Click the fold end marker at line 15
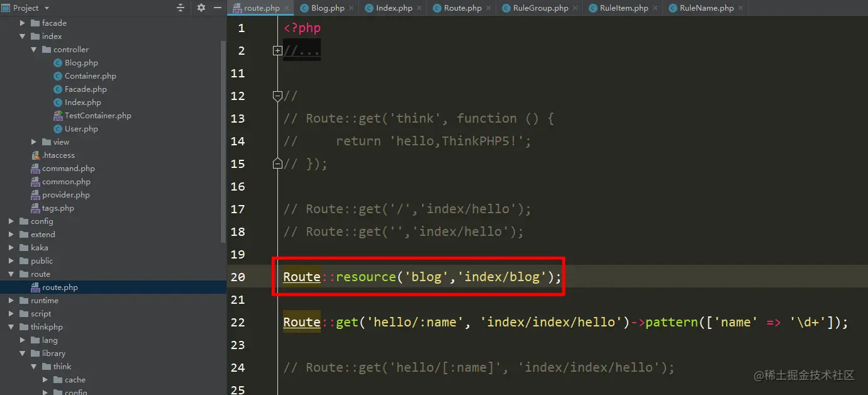The image size is (868, 395). (x=277, y=164)
